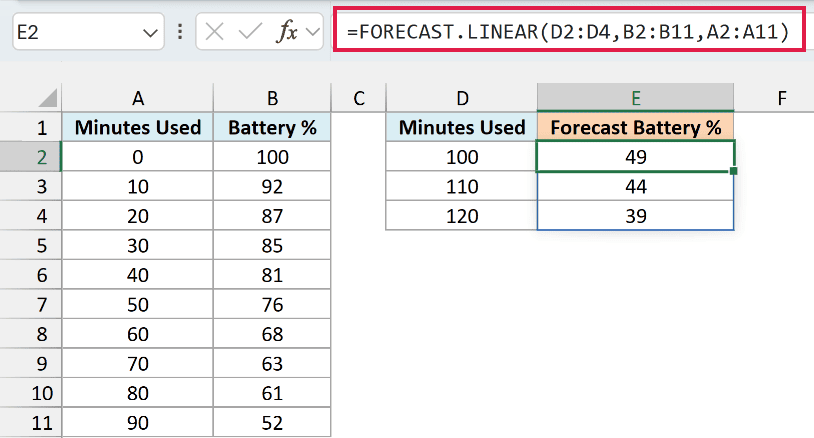Select cell B7 containing 76
This screenshot has width=814, height=438.
pos(272,305)
